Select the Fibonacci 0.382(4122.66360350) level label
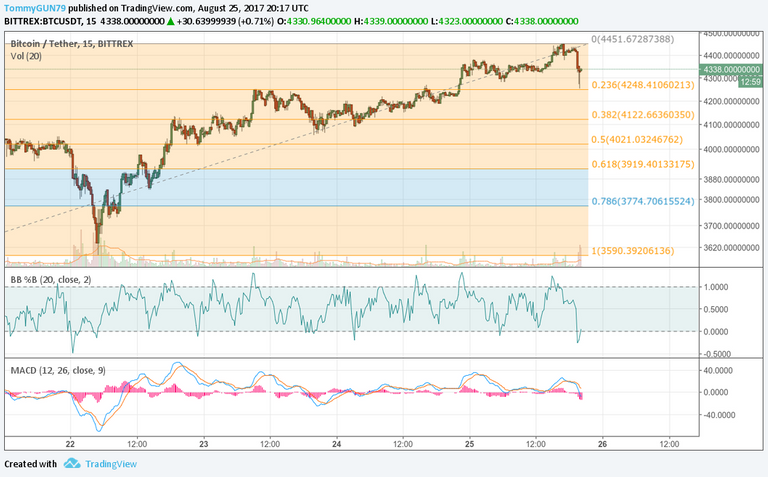This screenshot has height=477, width=768. (643, 115)
